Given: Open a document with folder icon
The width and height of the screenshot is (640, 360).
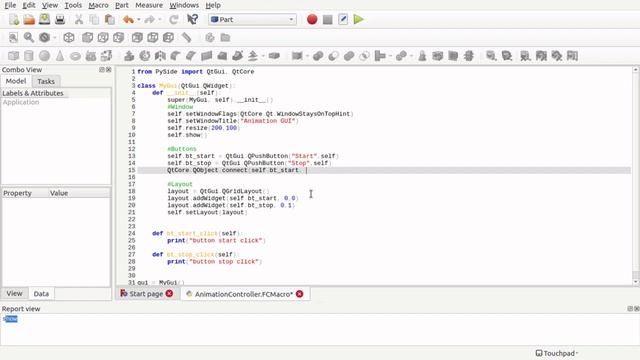Looking at the screenshot, I should click(x=29, y=19).
